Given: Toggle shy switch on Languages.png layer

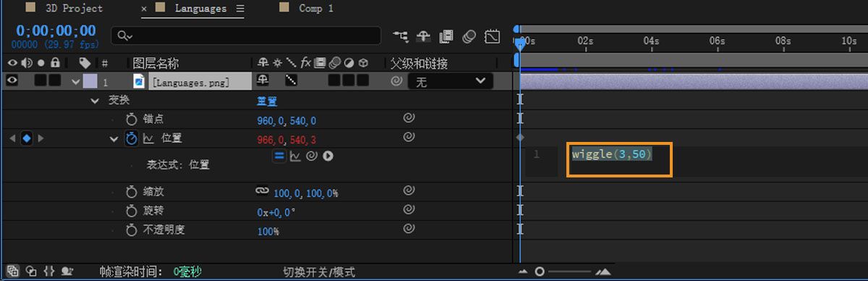Looking at the screenshot, I should [x=263, y=80].
